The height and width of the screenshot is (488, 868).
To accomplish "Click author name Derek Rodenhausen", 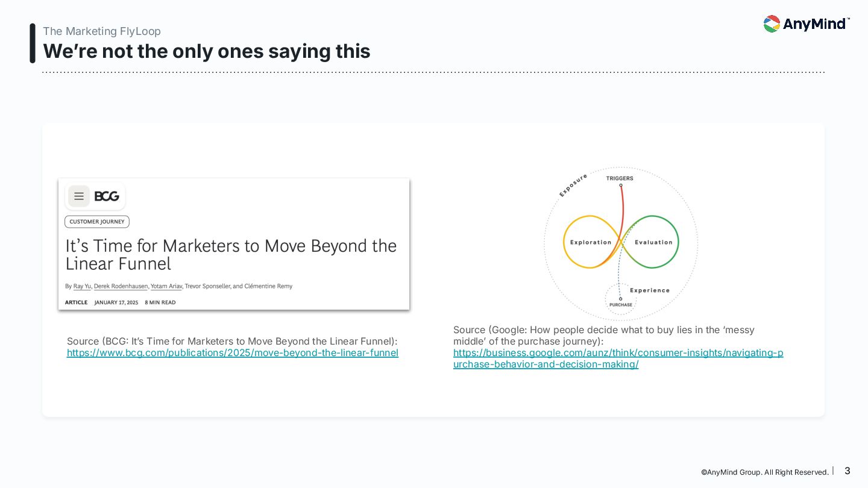I will 121,286.
